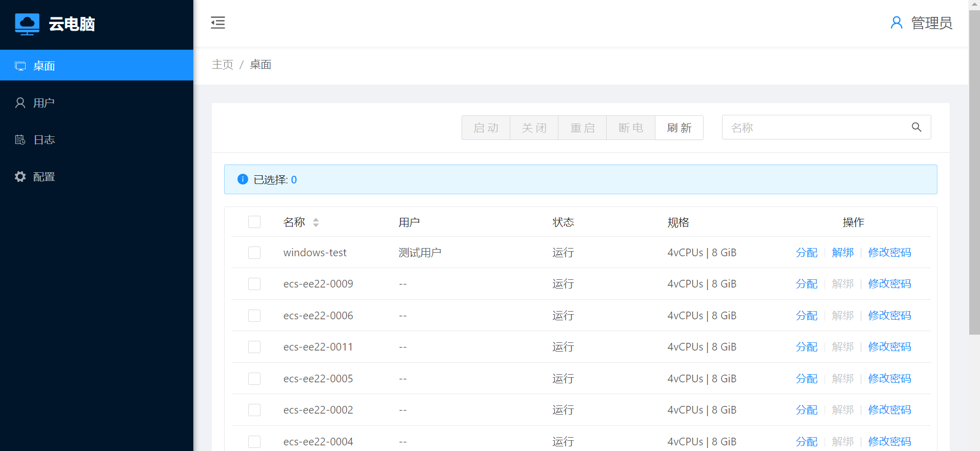Collapse the sidebar with menu fold icon
The width and height of the screenshot is (980, 451).
tap(218, 23)
